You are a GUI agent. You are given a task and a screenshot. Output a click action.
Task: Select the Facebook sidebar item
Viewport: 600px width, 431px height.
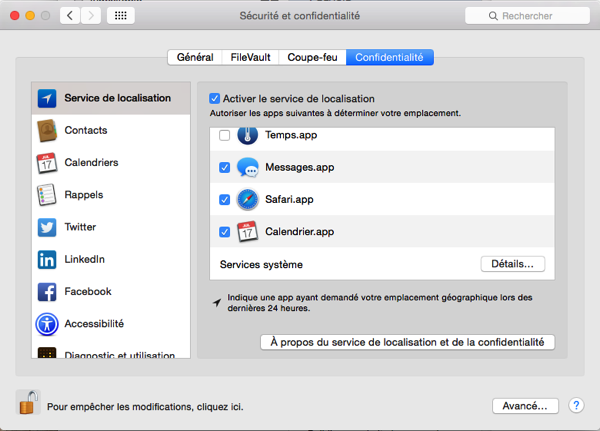click(87, 292)
